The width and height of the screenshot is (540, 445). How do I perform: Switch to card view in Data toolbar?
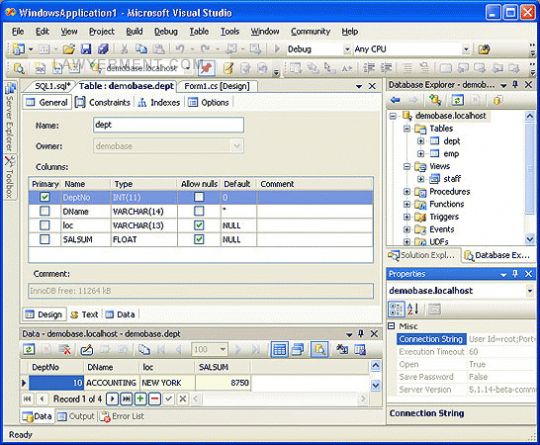[x=298, y=350]
